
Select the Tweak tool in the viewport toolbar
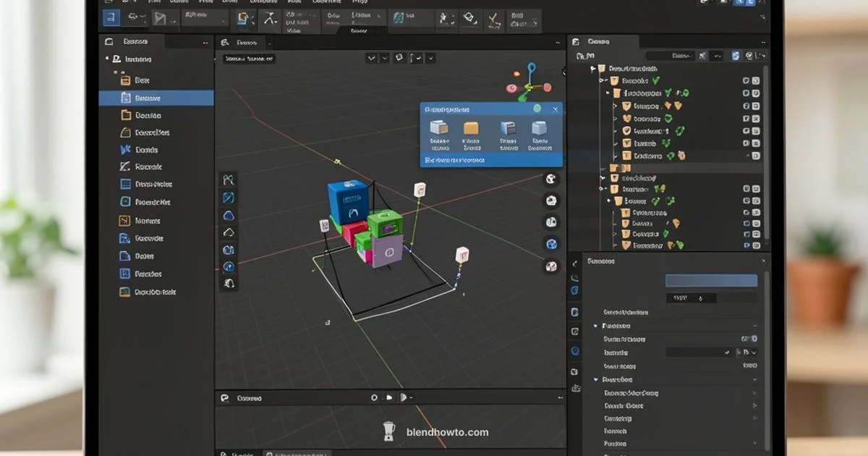coord(229,180)
